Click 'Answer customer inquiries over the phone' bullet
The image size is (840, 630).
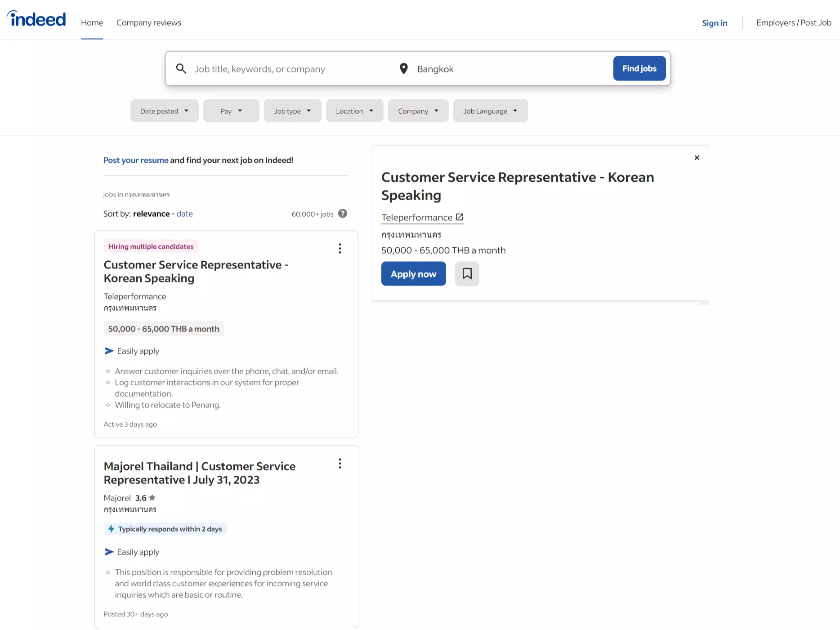point(227,371)
